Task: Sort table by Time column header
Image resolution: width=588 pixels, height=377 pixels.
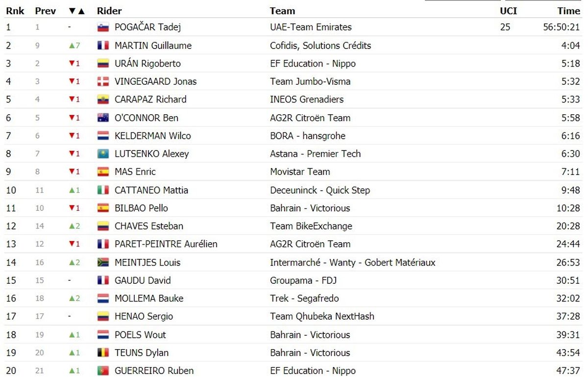Action: click(x=568, y=11)
